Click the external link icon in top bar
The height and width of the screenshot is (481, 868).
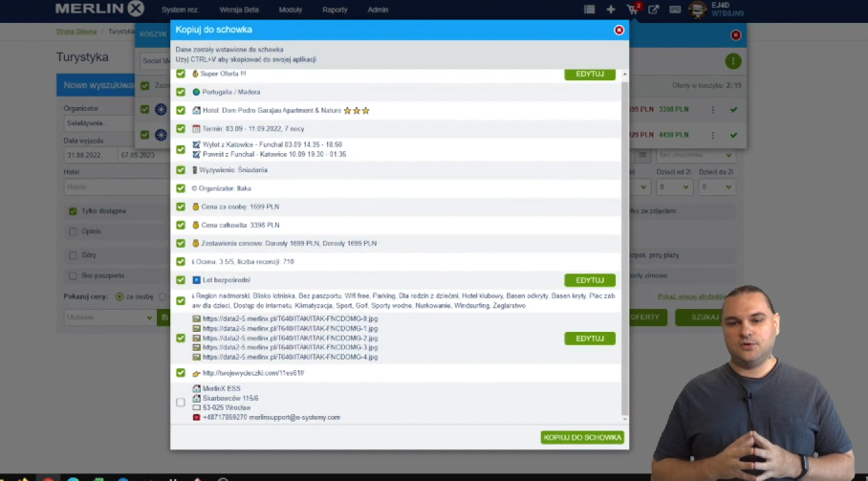pyautogui.click(x=653, y=10)
